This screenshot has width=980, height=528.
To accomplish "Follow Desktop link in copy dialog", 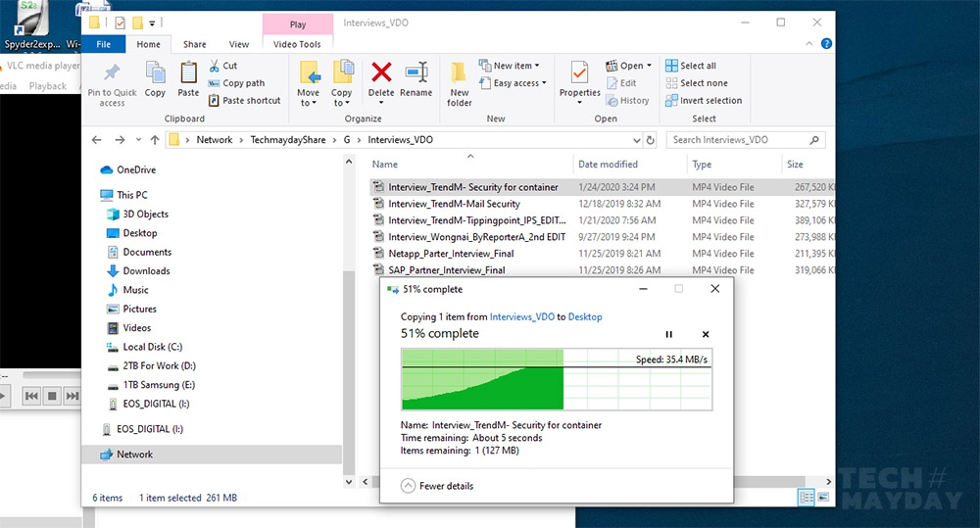I will point(585,316).
